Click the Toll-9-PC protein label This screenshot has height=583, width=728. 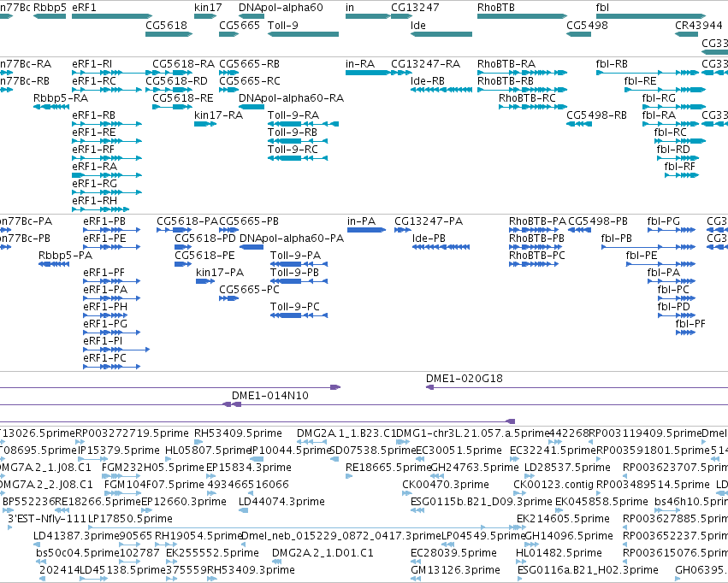pos(295,307)
